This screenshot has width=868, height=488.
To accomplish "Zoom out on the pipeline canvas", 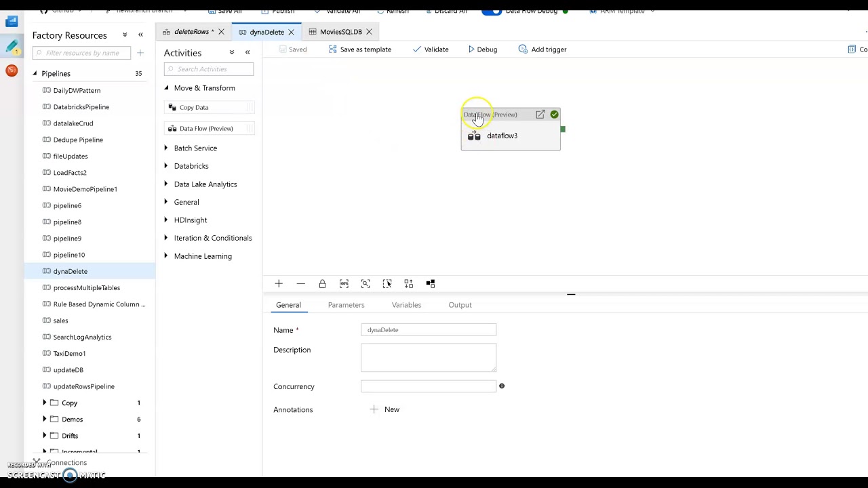I will [301, 283].
